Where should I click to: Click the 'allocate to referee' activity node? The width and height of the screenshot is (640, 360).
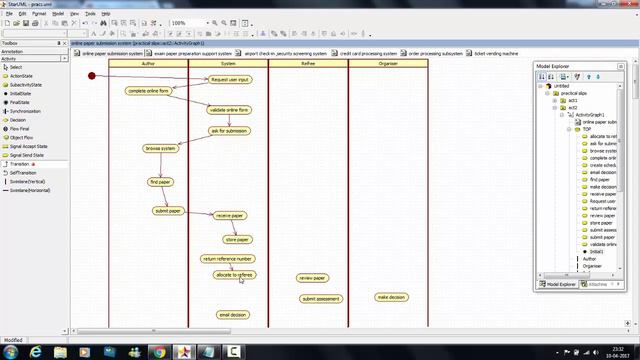[x=234, y=275]
